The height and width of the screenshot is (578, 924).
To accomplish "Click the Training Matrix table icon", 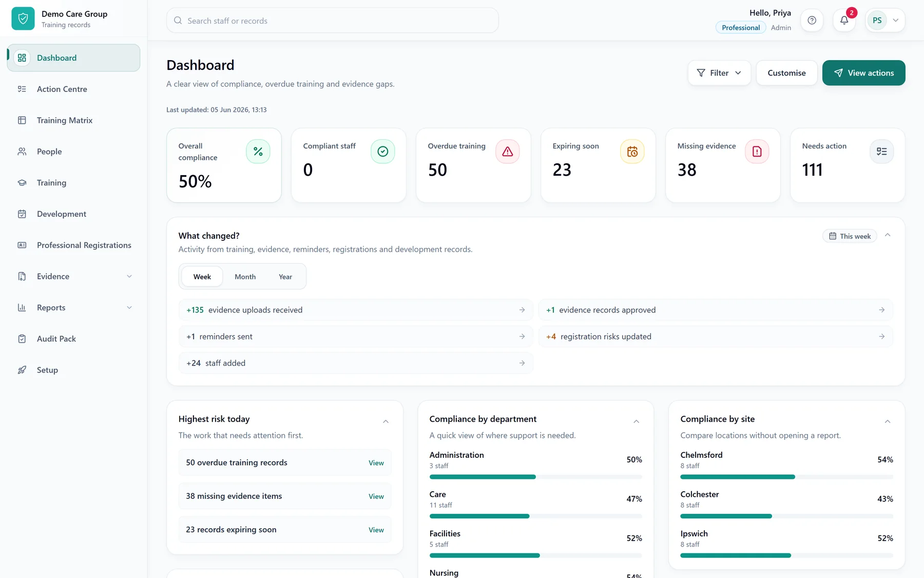I will tap(22, 120).
